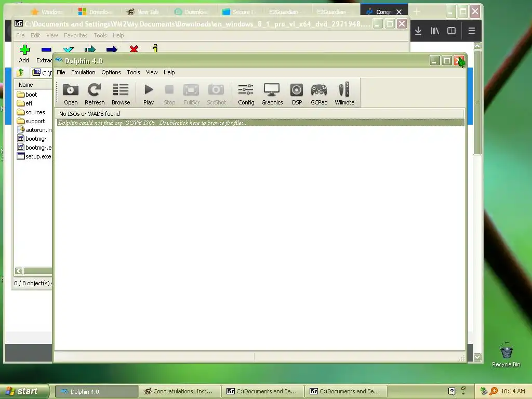The height and width of the screenshot is (399, 532).
Task: Click the 7-Zip address path field
Action: [42, 73]
